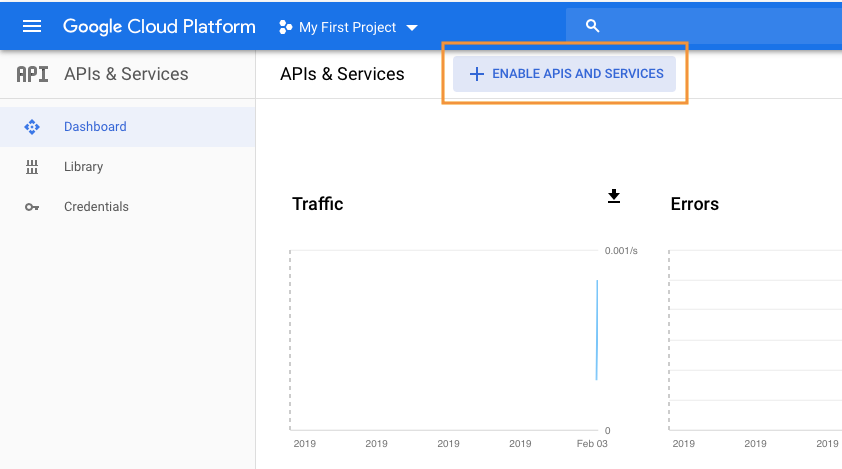The height and width of the screenshot is (469, 842).
Task: Click the APIs & Services page title
Action: (342, 74)
